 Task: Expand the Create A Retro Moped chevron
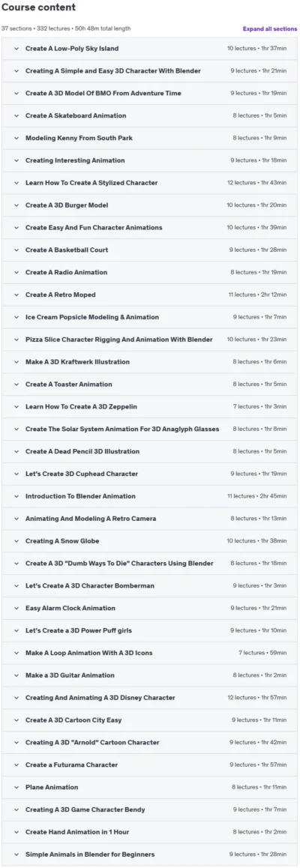pyautogui.click(x=16, y=295)
